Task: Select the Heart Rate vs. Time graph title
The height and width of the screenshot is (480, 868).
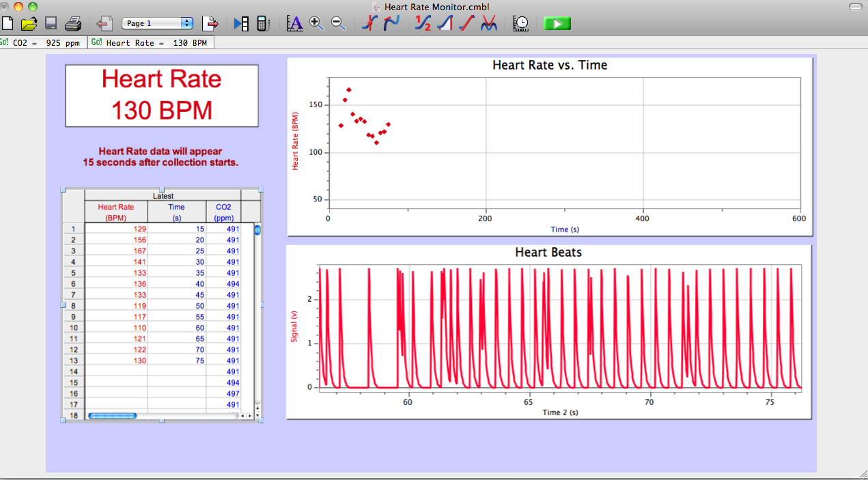Action: (x=550, y=66)
